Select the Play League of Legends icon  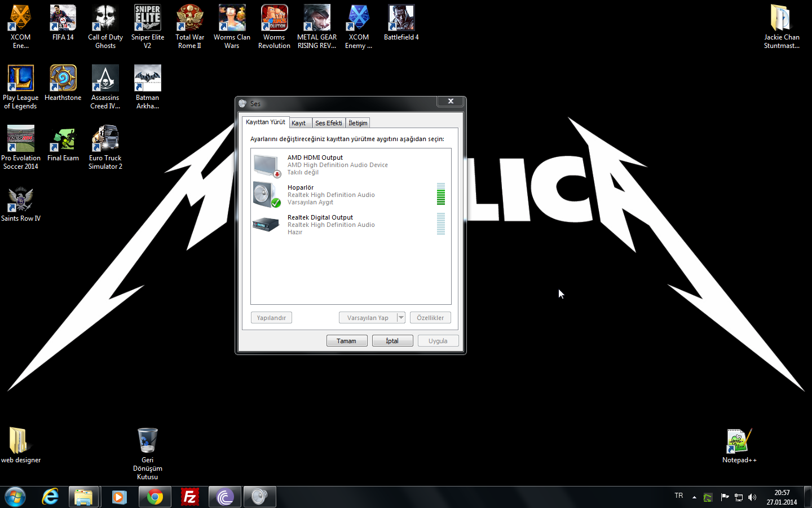coord(21,87)
